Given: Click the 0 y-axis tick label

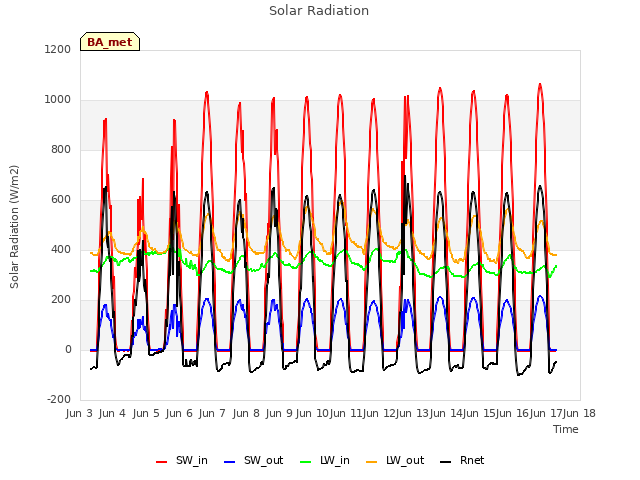Looking at the screenshot, I should 68,349.
